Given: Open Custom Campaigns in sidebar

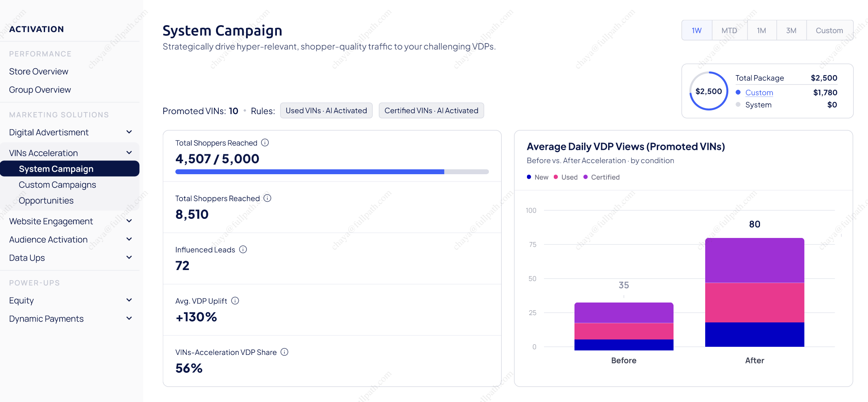Looking at the screenshot, I should point(57,185).
